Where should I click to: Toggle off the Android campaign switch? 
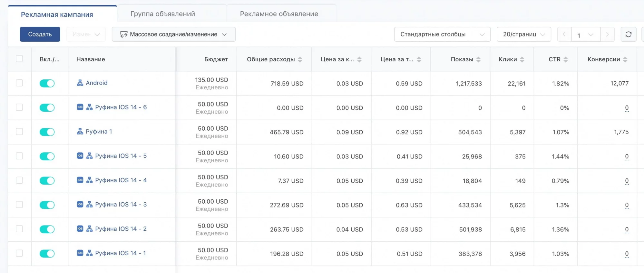(47, 83)
